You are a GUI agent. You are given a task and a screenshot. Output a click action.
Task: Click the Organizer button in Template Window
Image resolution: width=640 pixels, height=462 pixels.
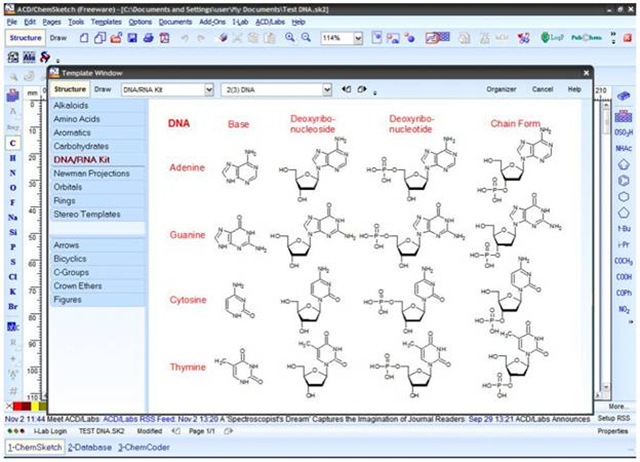(x=500, y=89)
